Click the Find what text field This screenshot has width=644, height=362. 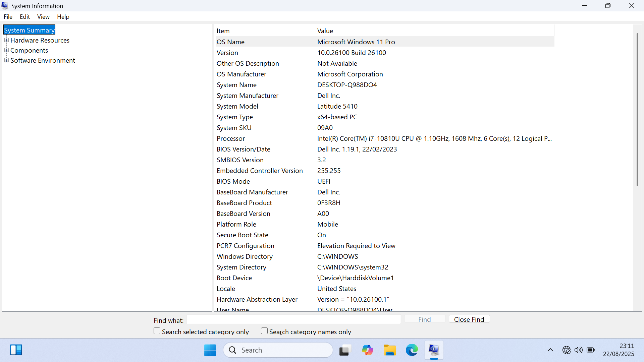293,319
